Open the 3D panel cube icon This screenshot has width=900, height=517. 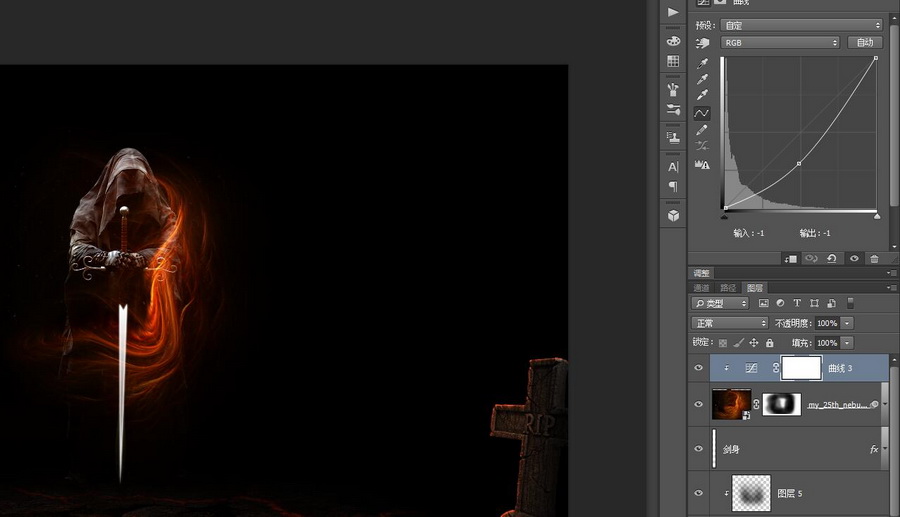click(x=673, y=215)
